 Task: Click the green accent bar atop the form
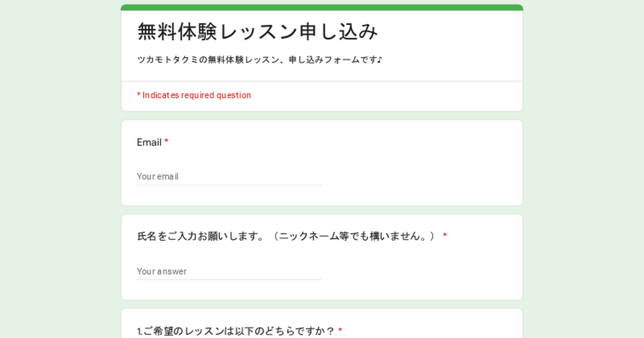322,8
